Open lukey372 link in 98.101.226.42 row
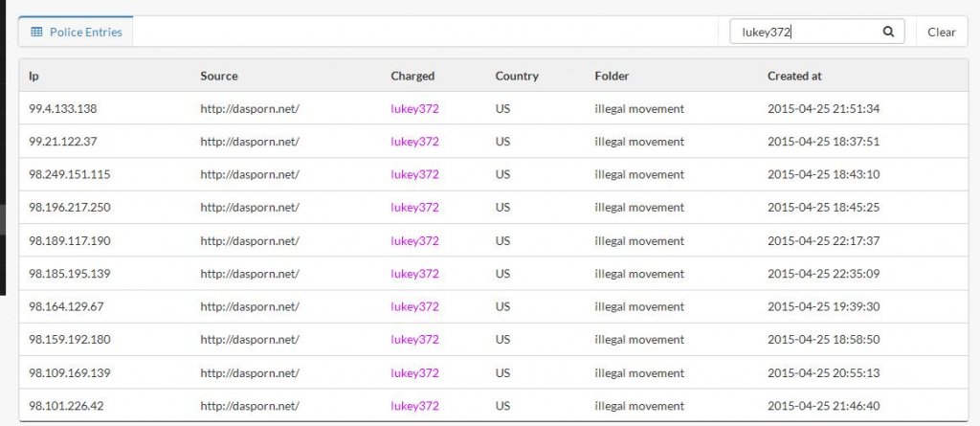 pyautogui.click(x=414, y=406)
